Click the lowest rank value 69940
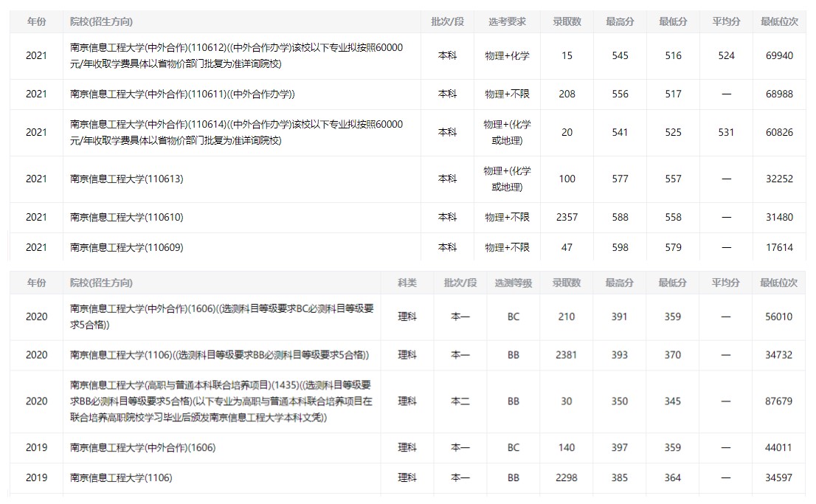Viewport: 816px width, 504px height. click(x=780, y=55)
